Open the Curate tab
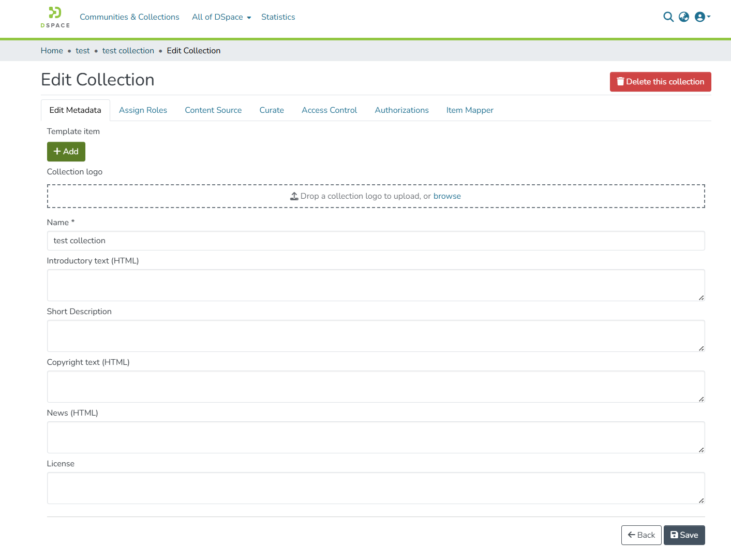 tap(272, 110)
